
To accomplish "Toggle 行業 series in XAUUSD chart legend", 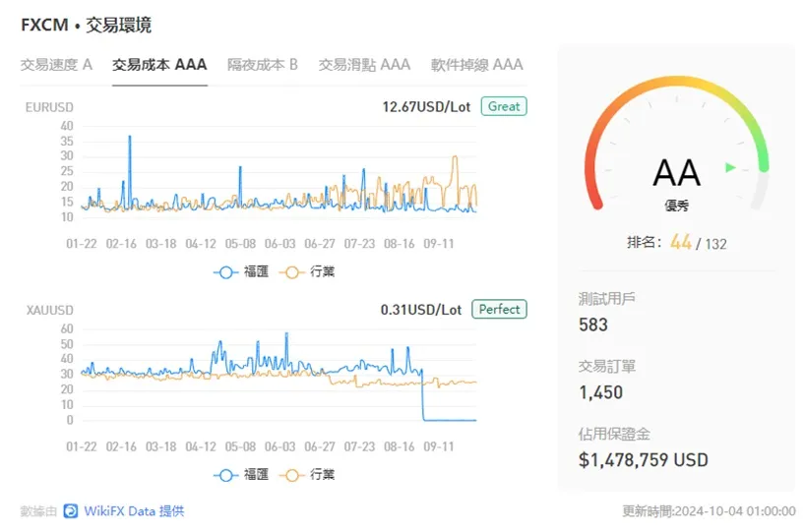I will click(x=307, y=475).
